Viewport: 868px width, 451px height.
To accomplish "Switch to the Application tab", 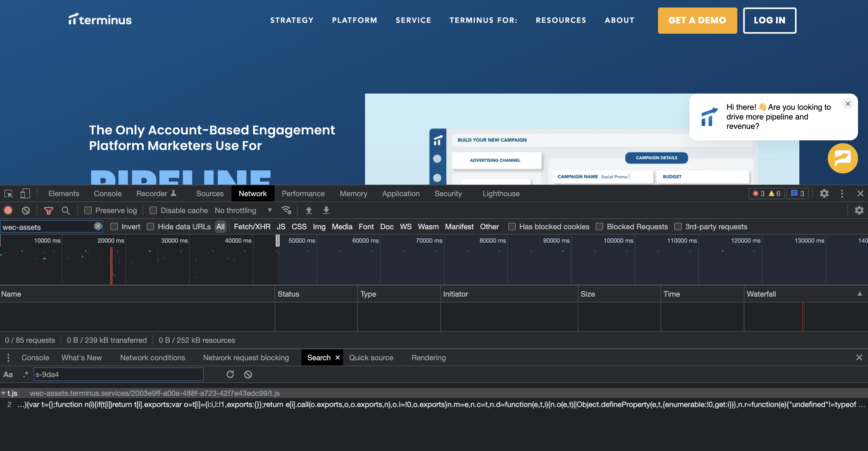I will pos(401,194).
